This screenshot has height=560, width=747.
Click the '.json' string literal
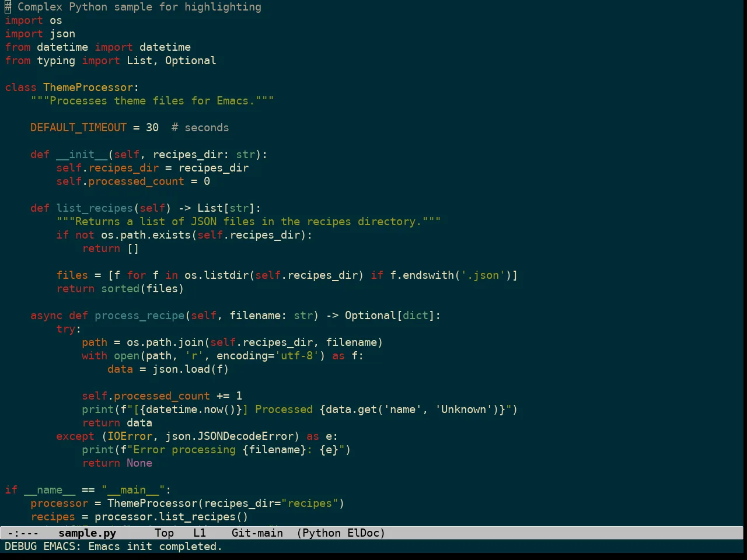coord(483,275)
